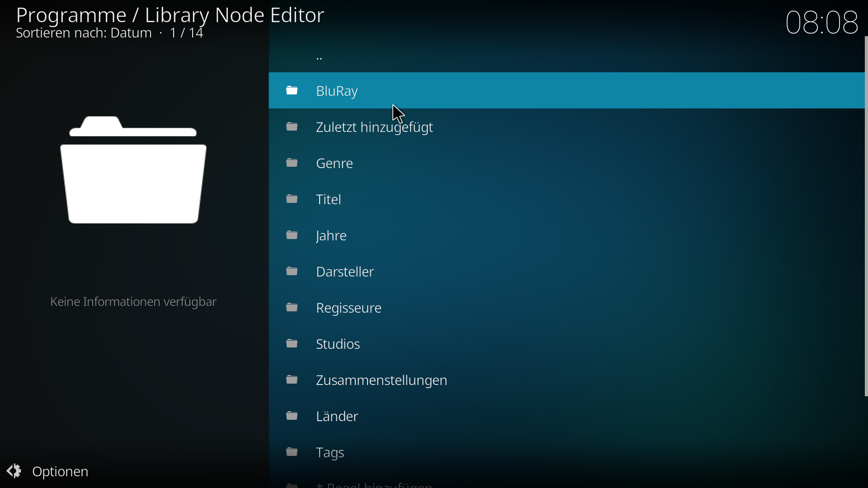The height and width of the screenshot is (488, 868).
Task: Open the Länder entry
Action: (567, 416)
